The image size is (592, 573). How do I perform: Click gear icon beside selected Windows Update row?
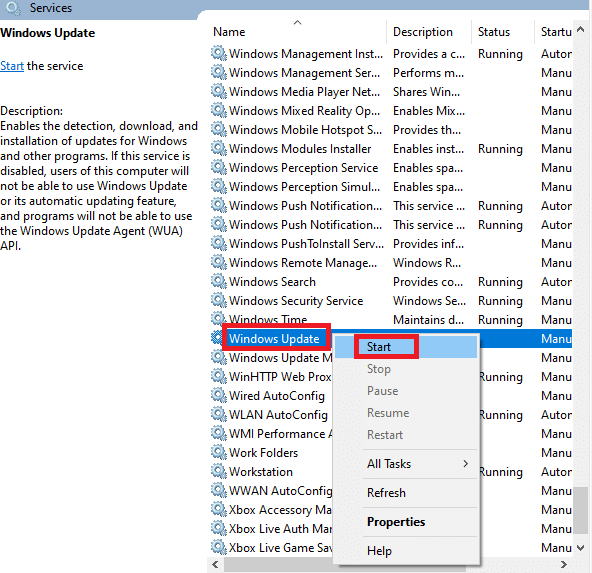pyautogui.click(x=217, y=338)
